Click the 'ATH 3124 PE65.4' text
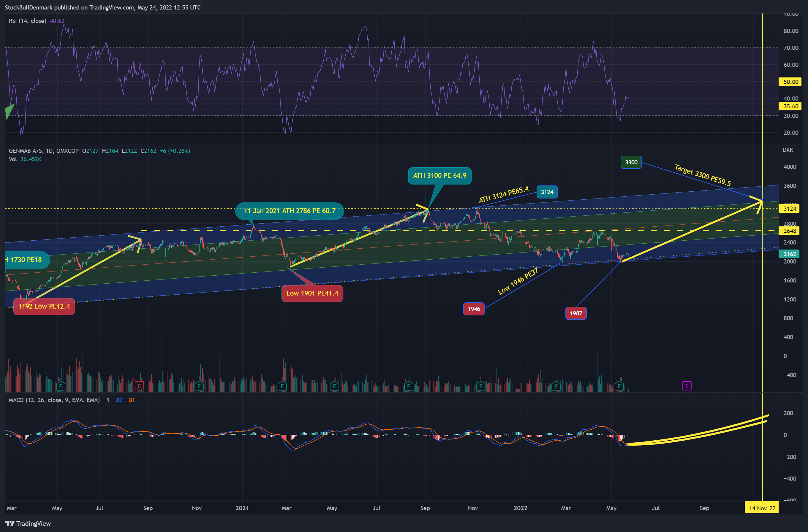808x532 pixels. (504, 194)
